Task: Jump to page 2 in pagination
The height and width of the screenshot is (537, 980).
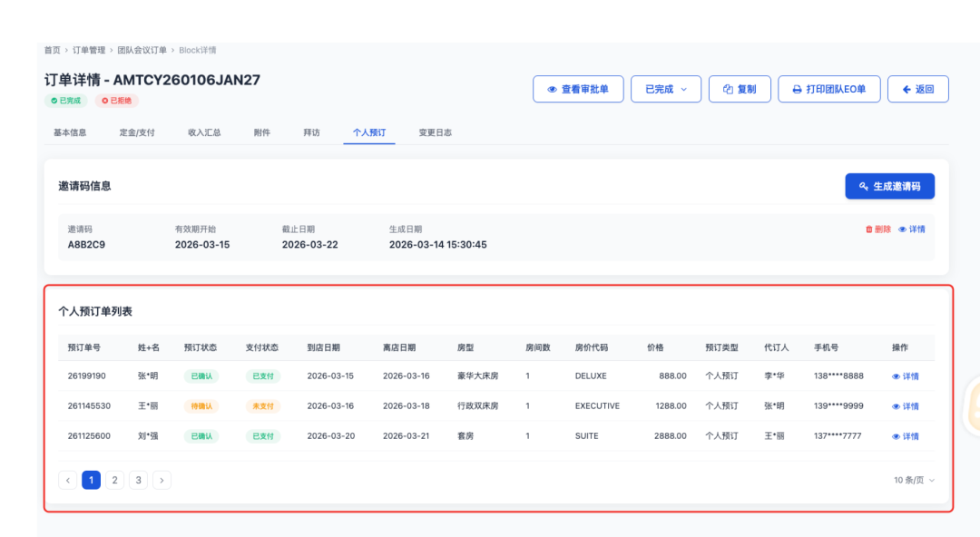Action: click(x=114, y=480)
